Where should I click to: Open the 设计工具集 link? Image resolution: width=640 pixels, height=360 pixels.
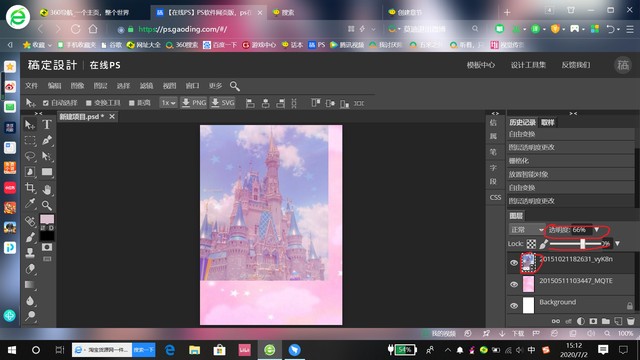coord(528,65)
